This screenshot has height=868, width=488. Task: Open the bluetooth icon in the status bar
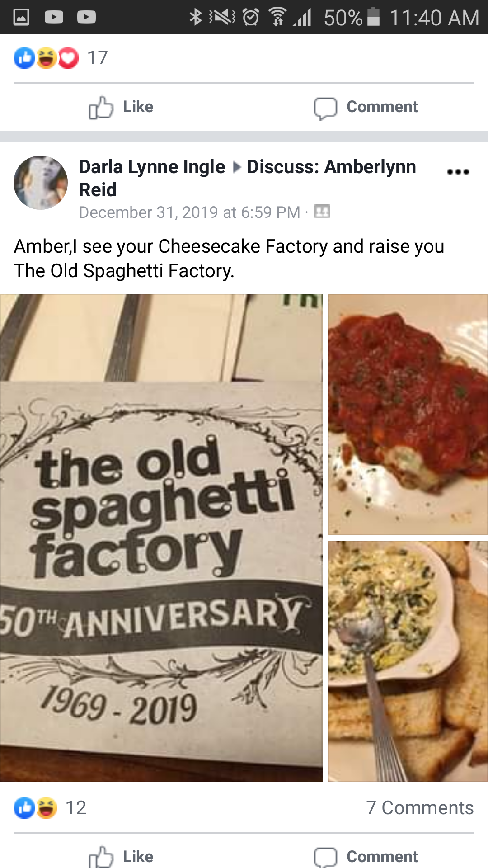[x=196, y=17]
